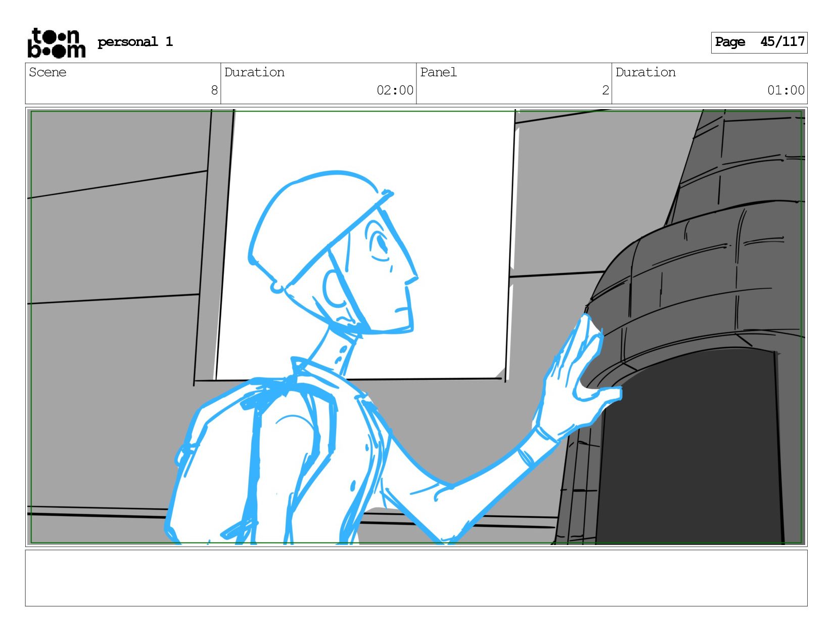Click the panel number value '2'
This screenshot has width=834, height=644.
606,90
